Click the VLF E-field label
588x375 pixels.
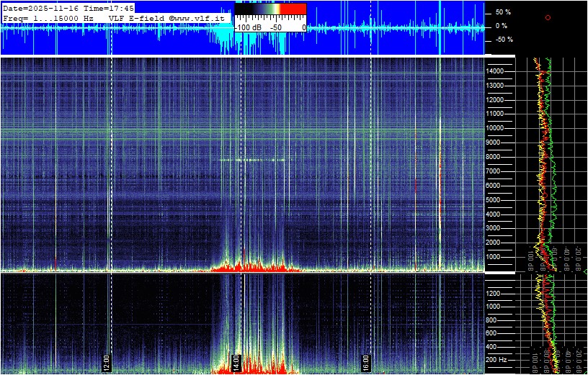137,18
